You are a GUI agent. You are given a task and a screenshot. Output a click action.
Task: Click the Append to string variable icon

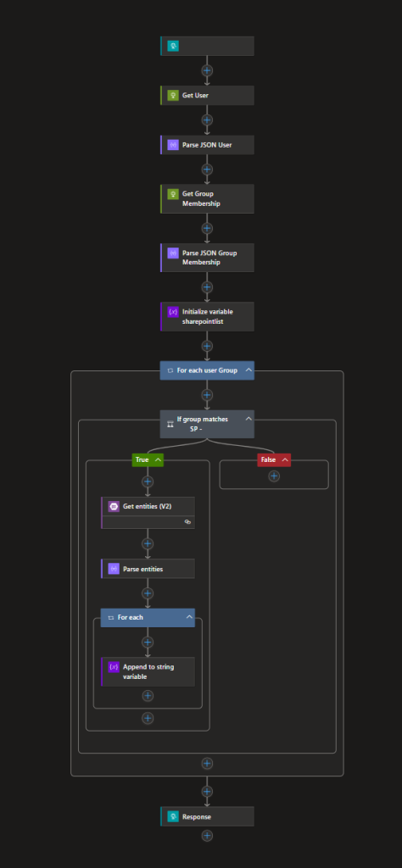click(114, 666)
